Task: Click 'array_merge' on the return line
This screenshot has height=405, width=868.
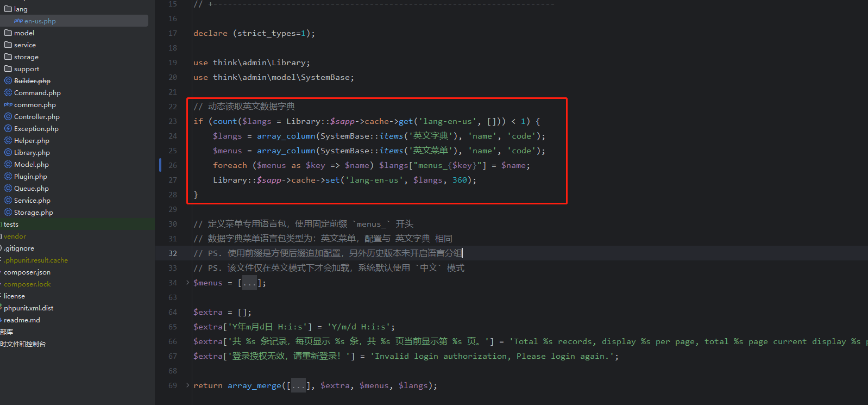Action: (x=254, y=385)
